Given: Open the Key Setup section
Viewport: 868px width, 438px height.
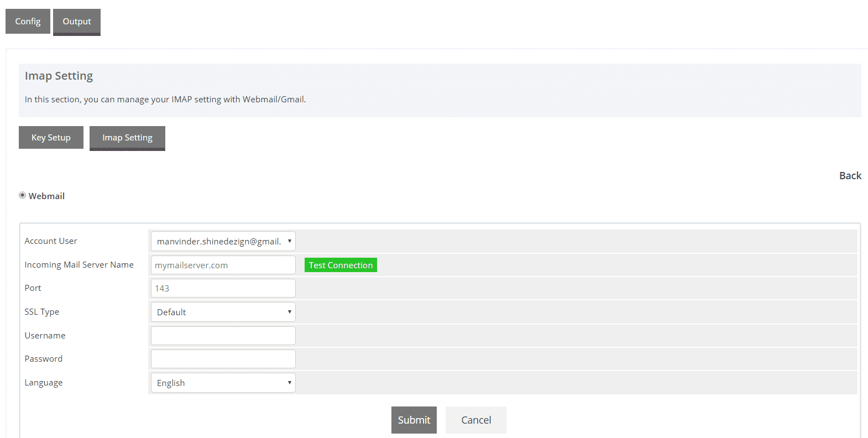Looking at the screenshot, I should 51,138.
